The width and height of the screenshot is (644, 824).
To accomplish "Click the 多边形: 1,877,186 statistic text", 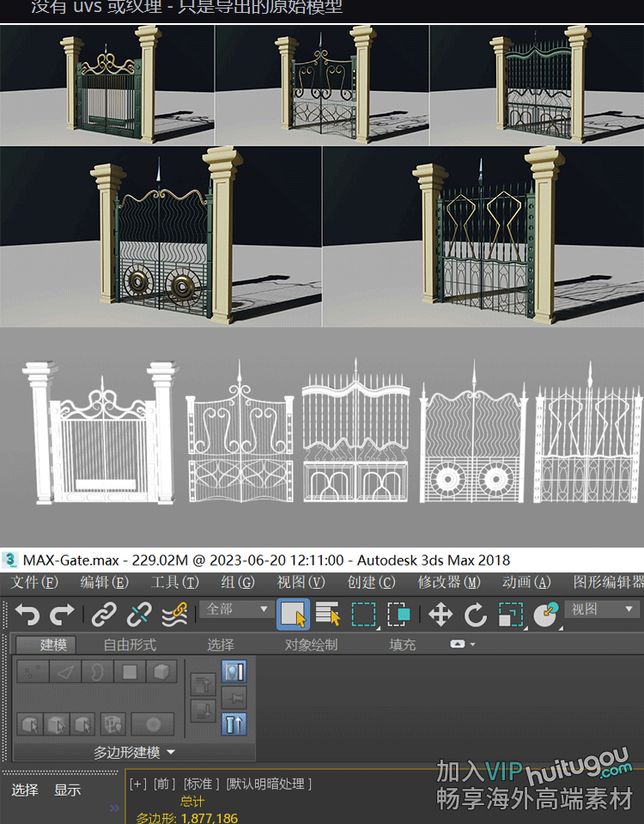I will point(186,818).
